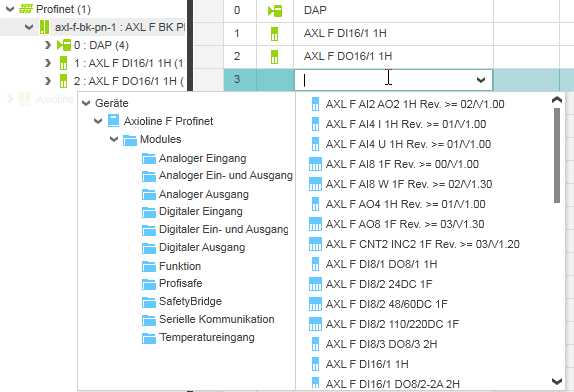Image resolution: width=574 pixels, height=392 pixels.
Task: Click the green module icon in table row 2
Action: click(x=274, y=57)
